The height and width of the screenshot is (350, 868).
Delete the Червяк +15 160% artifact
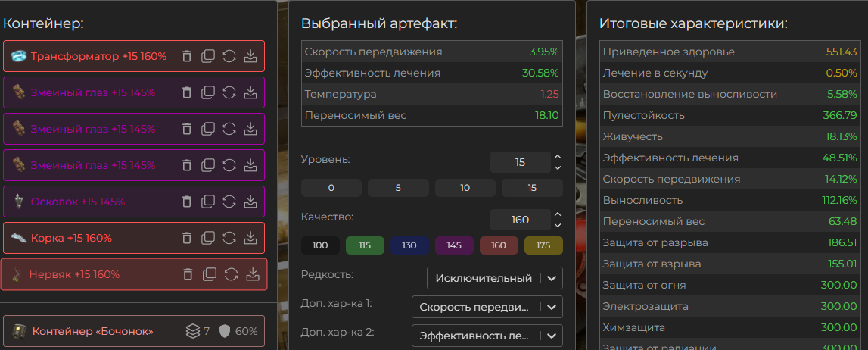point(188,274)
